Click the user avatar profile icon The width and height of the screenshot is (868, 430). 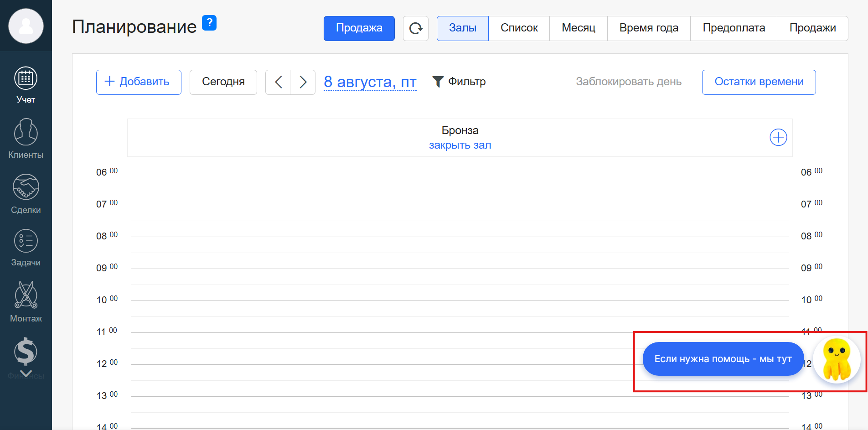click(26, 26)
